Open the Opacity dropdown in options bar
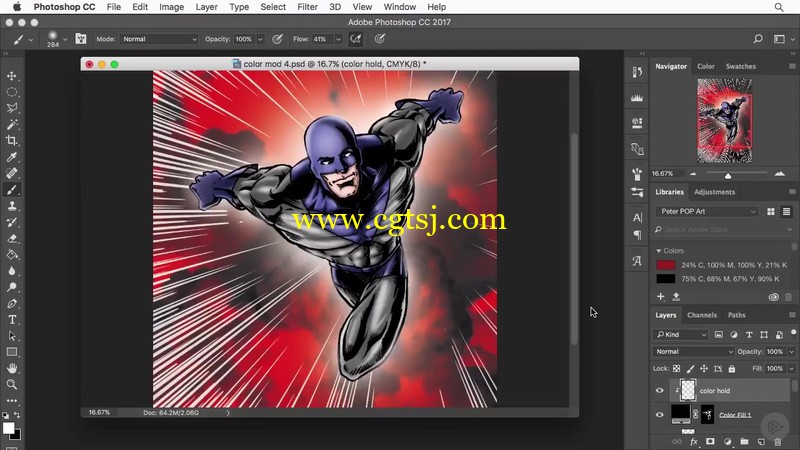The image size is (800, 450). (260, 39)
